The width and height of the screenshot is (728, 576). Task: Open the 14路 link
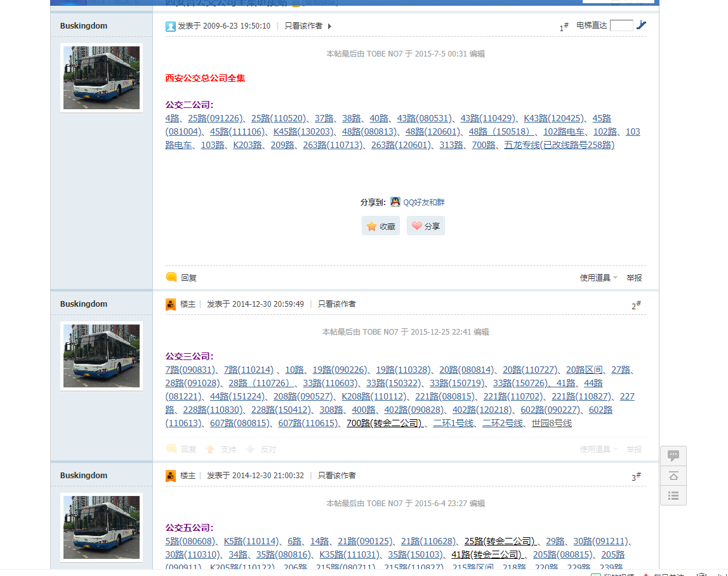(319, 541)
